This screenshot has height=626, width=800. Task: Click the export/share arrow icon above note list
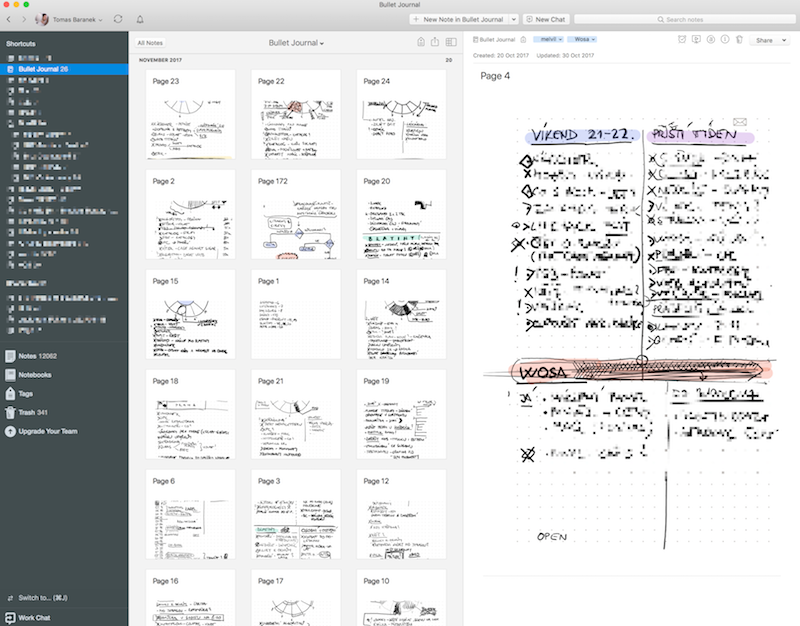coord(435,40)
